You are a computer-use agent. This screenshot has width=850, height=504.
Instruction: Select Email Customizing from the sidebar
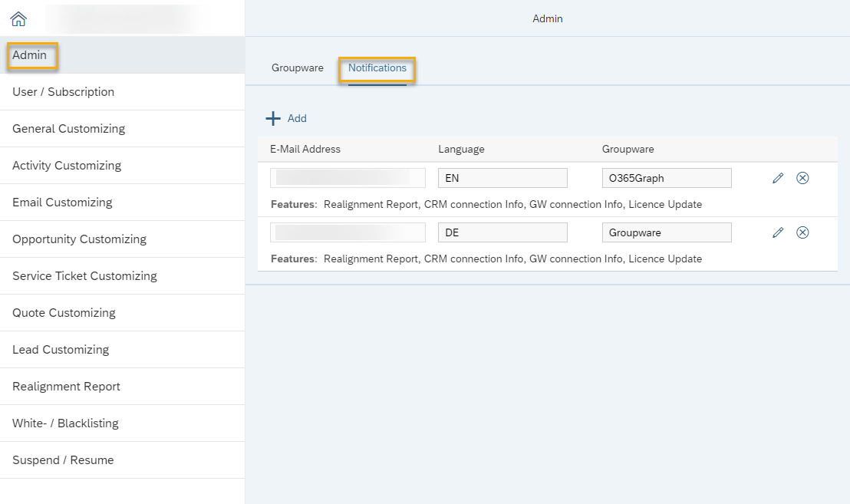pyautogui.click(x=62, y=203)
